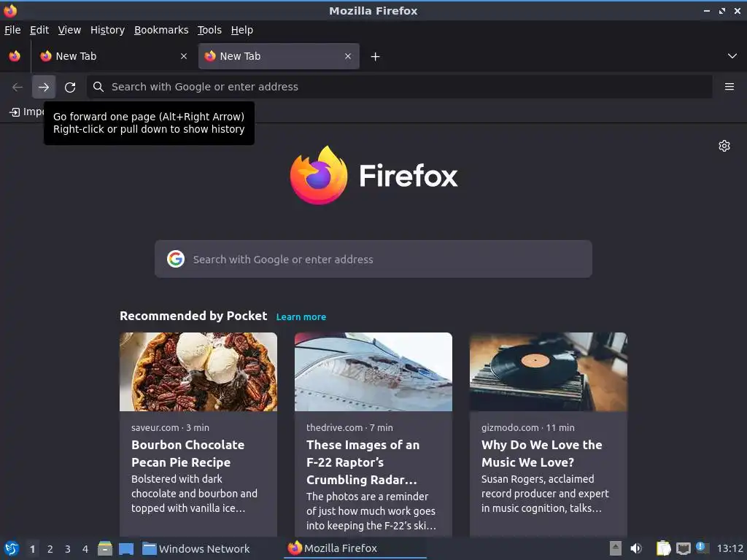
Task: Click the saveur.com · 3 min text
Action: [170, 427]
